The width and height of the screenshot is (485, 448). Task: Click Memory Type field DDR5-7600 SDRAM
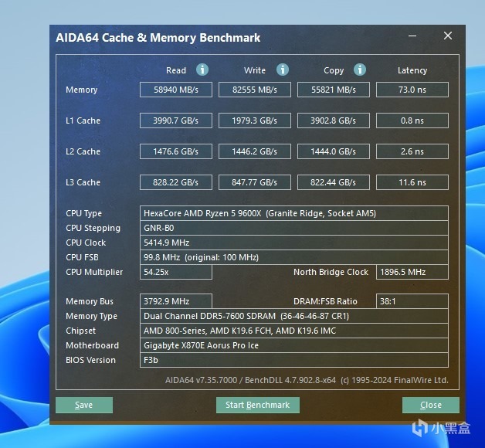coord(294,316)
